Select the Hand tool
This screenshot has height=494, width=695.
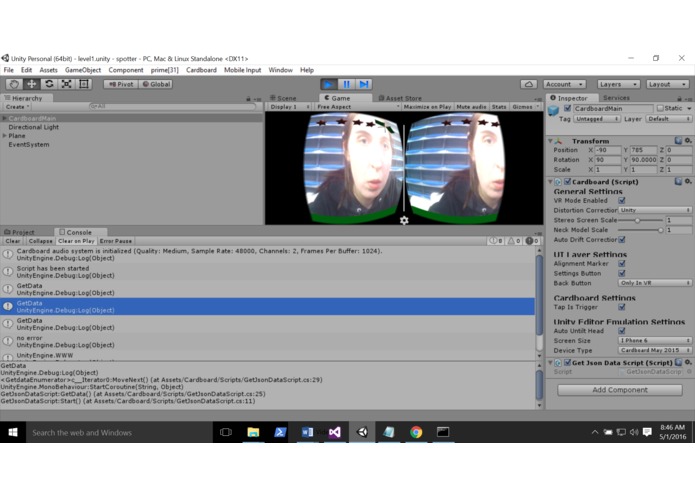14,84
